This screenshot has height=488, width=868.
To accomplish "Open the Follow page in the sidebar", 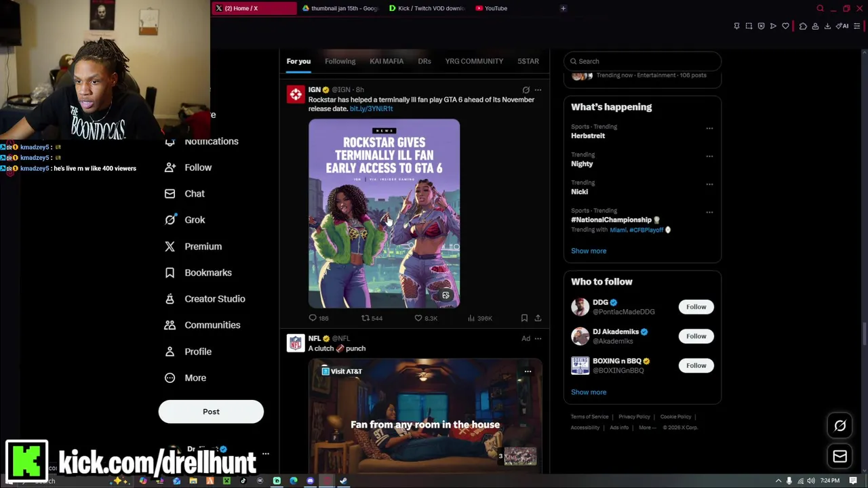I will click(x=188, y=167).
